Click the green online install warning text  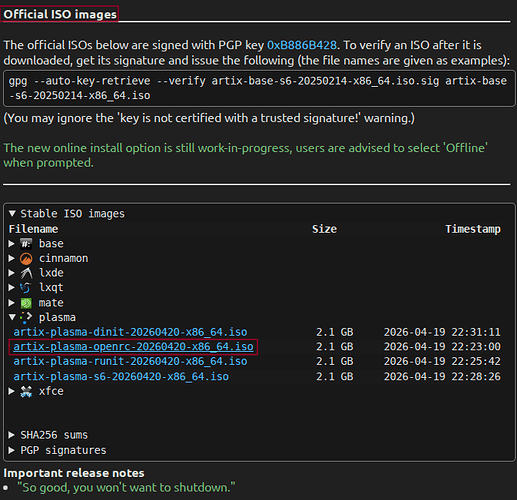[x=245, y=155]
